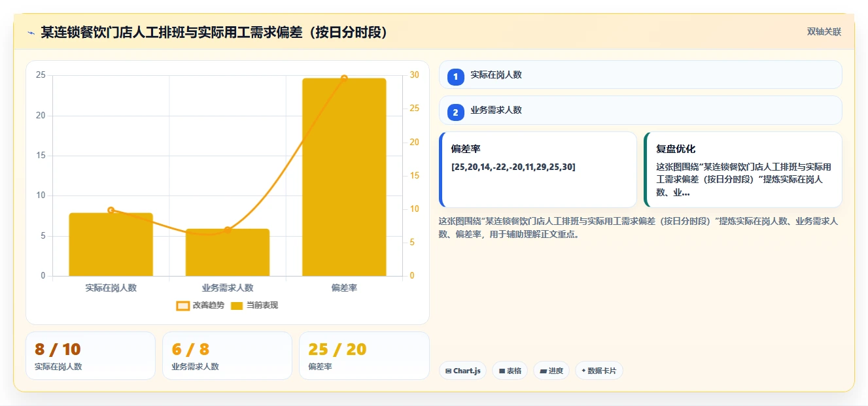This screenshot has width=868, height=406.
Task: Click the blue number 1 badge
Action: click(456, 77)
